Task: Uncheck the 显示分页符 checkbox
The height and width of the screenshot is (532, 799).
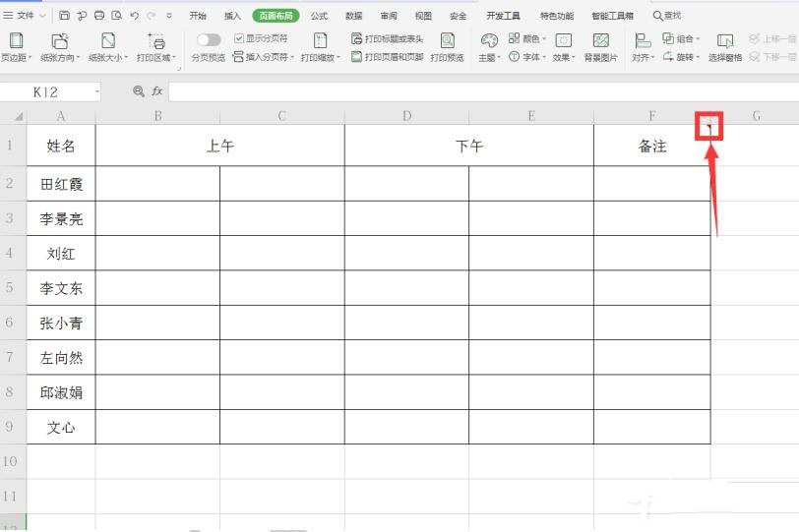Action: pos(239,38)
